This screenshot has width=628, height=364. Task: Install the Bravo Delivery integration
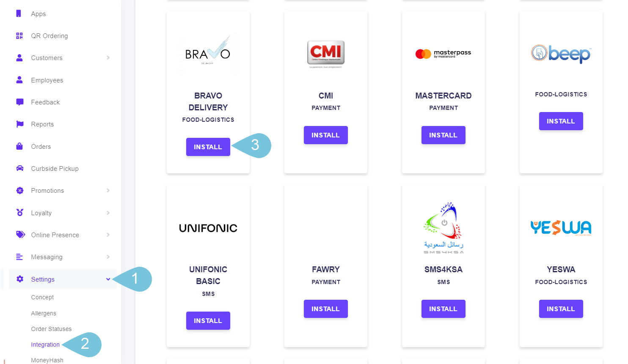[x=208, y=147]
